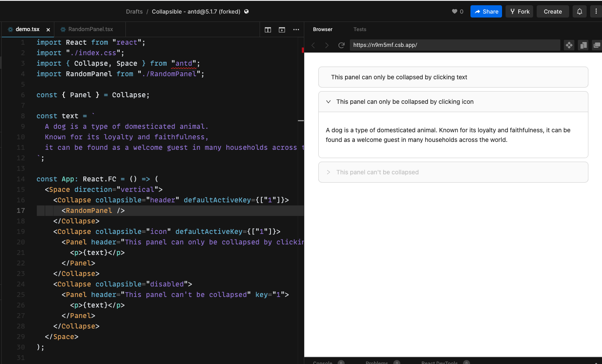This screenshot has height=364, width=602.
Task: Click the notifications bell
Action: (x=579, y=11)
